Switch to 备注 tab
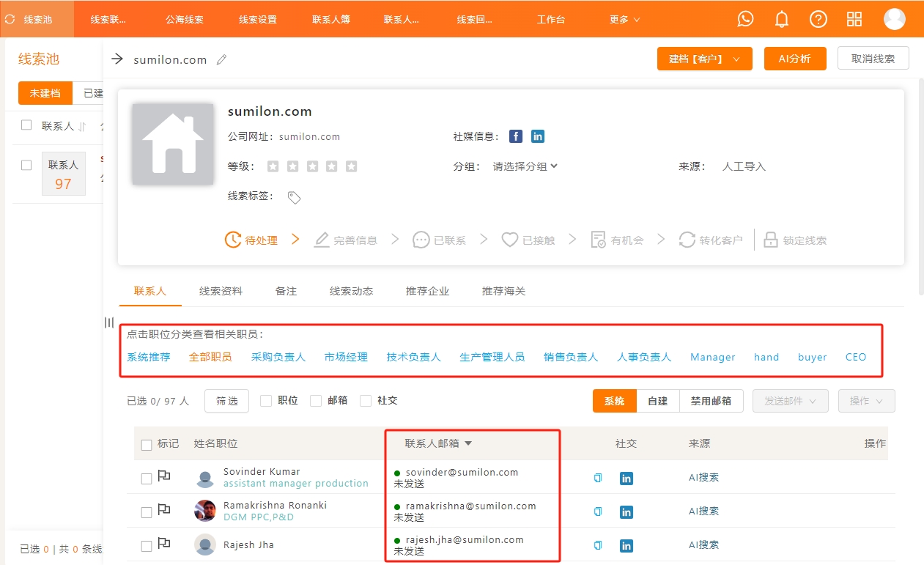The image size is (924, 565). pyautogui.click(x=286, y=291)
